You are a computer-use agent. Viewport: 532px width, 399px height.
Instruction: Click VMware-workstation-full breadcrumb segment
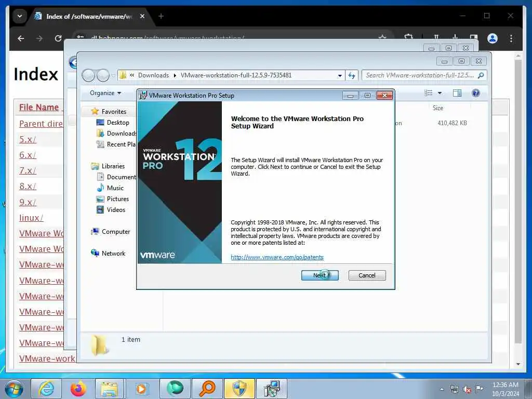pos(236,75)
